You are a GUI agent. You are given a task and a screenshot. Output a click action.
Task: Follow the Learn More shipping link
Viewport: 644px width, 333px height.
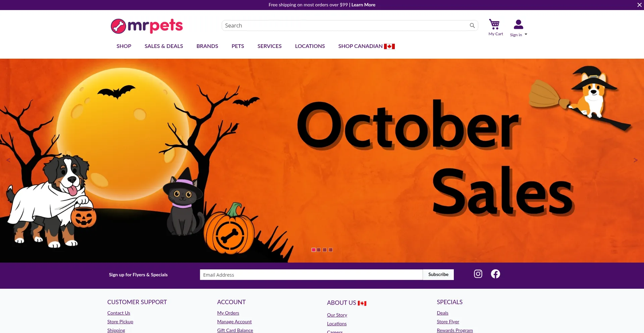tap(363, 5)
